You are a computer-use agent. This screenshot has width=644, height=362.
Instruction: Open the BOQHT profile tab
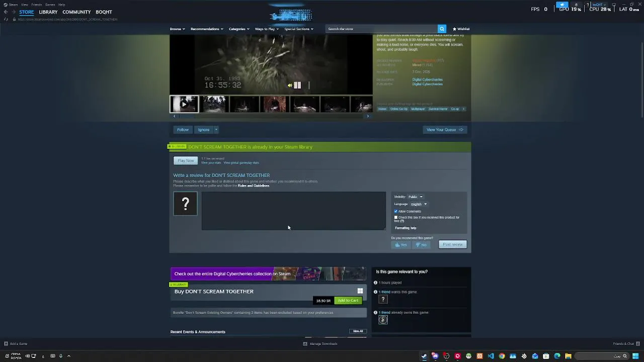coord(104,12)
